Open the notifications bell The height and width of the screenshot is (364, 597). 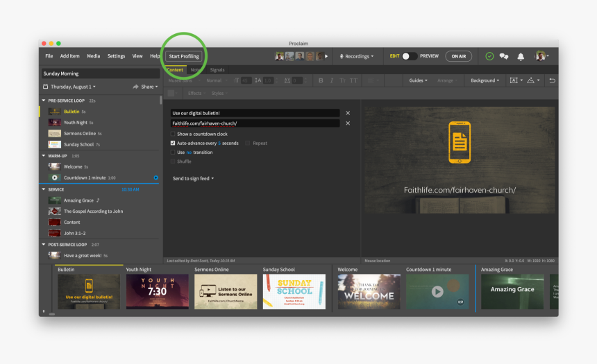[521, 57]
